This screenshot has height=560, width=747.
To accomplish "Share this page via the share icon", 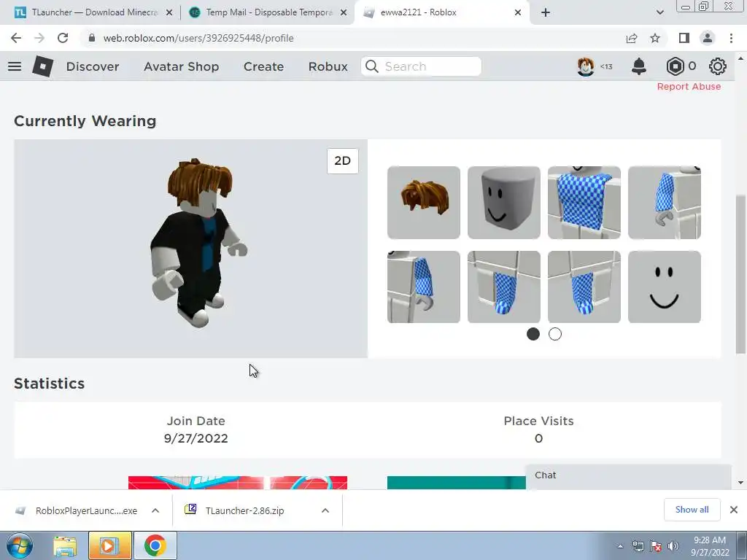I will coord(632,38).
